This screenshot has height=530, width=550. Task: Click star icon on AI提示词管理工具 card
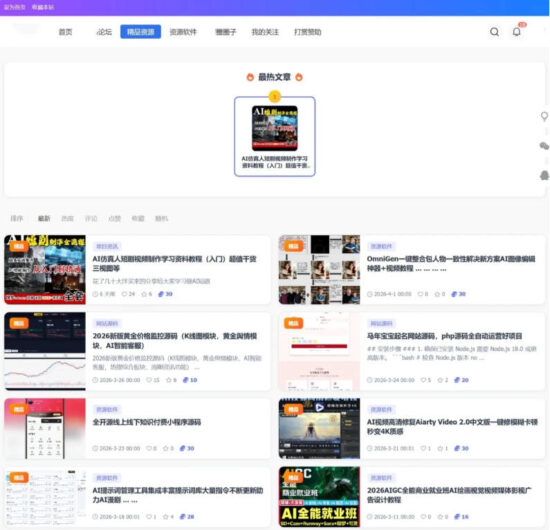tap(166, 517)
